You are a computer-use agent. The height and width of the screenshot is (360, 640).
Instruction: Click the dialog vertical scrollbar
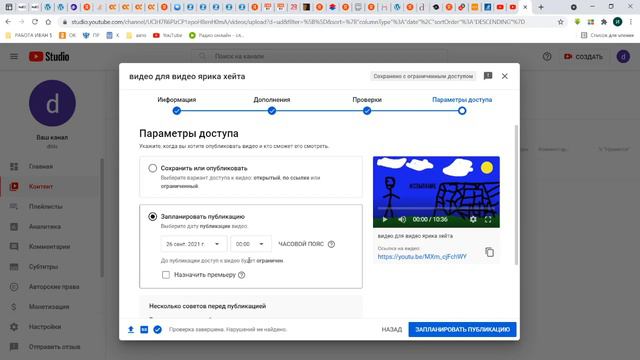click(x=516, y=195)
